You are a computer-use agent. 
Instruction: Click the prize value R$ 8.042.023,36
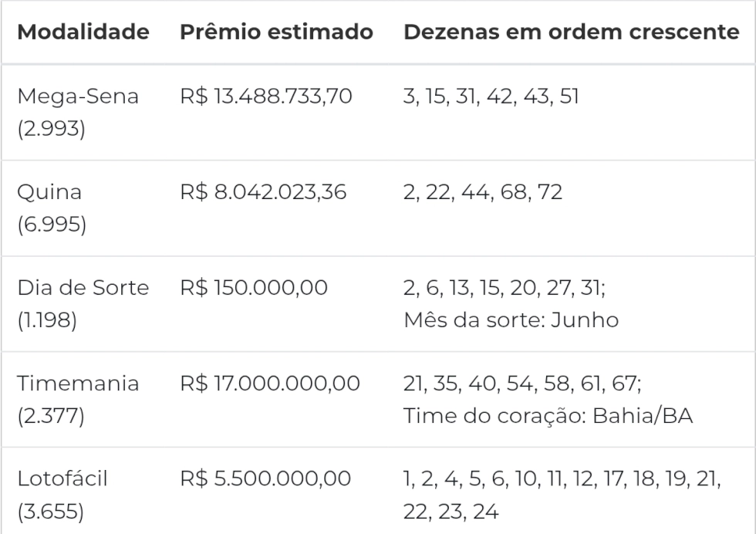263,192
